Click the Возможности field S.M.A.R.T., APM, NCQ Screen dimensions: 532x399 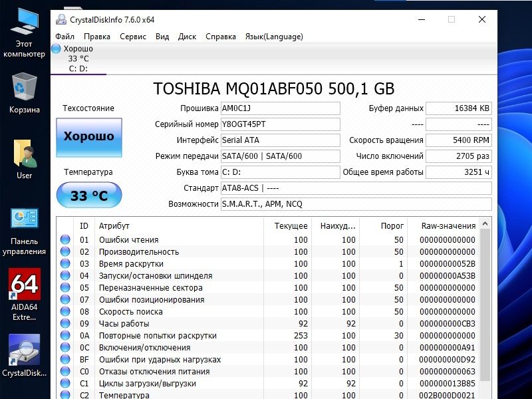pos(356,204)
